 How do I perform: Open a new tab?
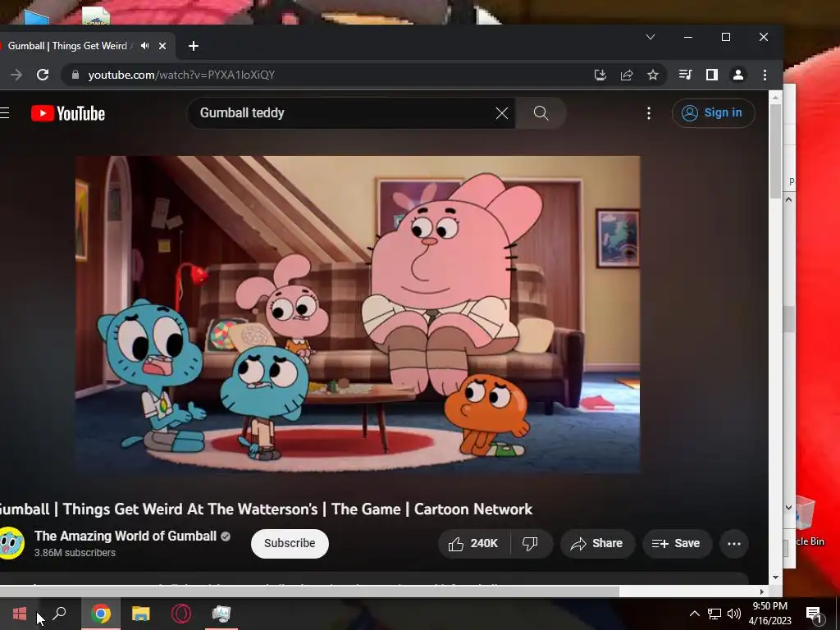click(x=194, y=46)
